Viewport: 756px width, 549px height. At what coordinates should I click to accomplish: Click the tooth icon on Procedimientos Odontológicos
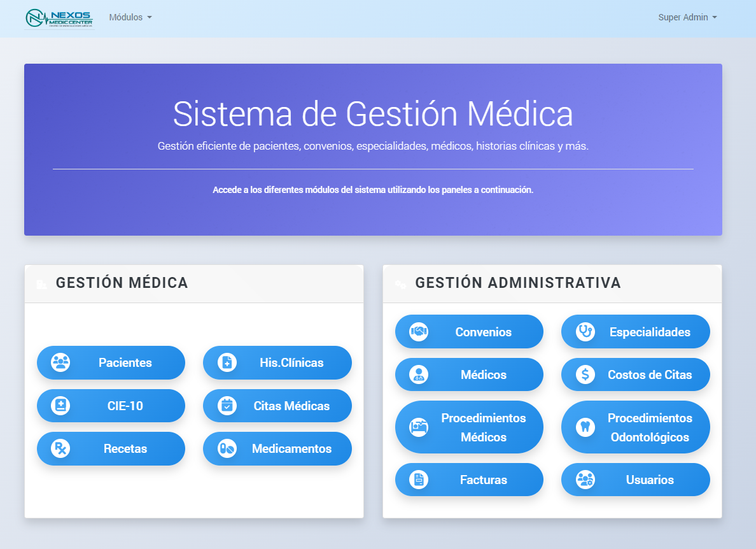pyautogui.click(x=585, y=427)
